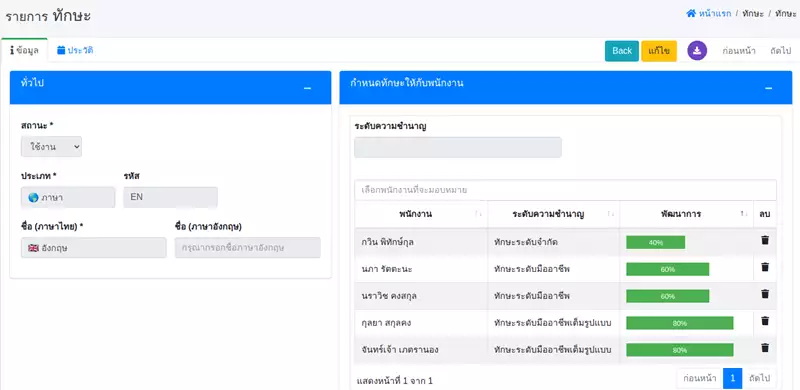This screenshot has width=800, height=390.
Task: Click the name จันทร์เจ้า เกตรานอง
Action: (x=399, y=350)
